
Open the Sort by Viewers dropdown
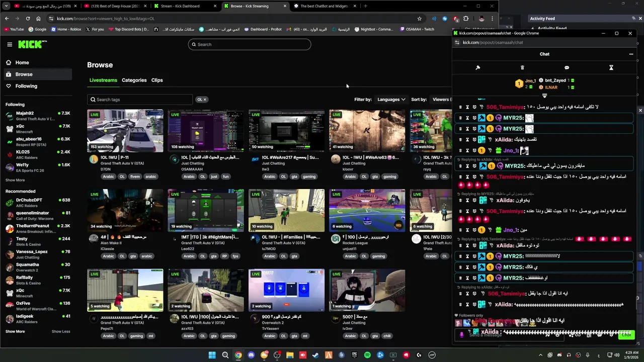pyautogui.click(x=442, y=100)
